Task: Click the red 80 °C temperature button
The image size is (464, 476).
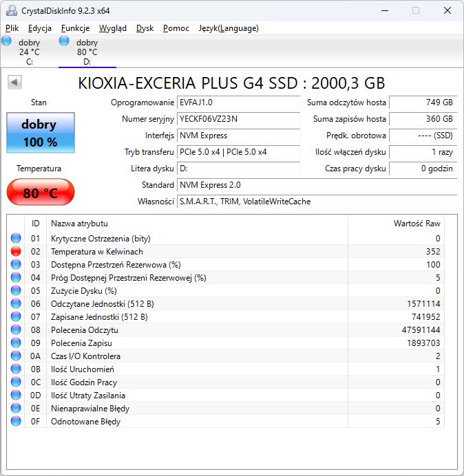Action: [41, 193]
